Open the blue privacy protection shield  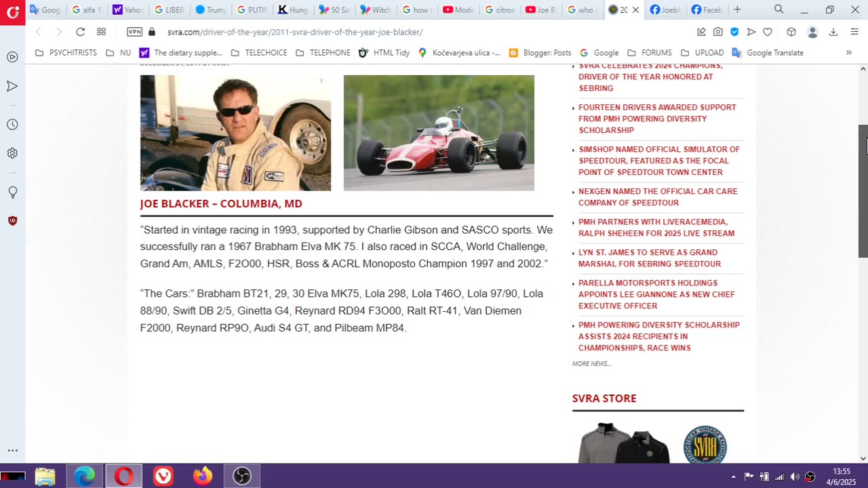(x=734, y=32)
